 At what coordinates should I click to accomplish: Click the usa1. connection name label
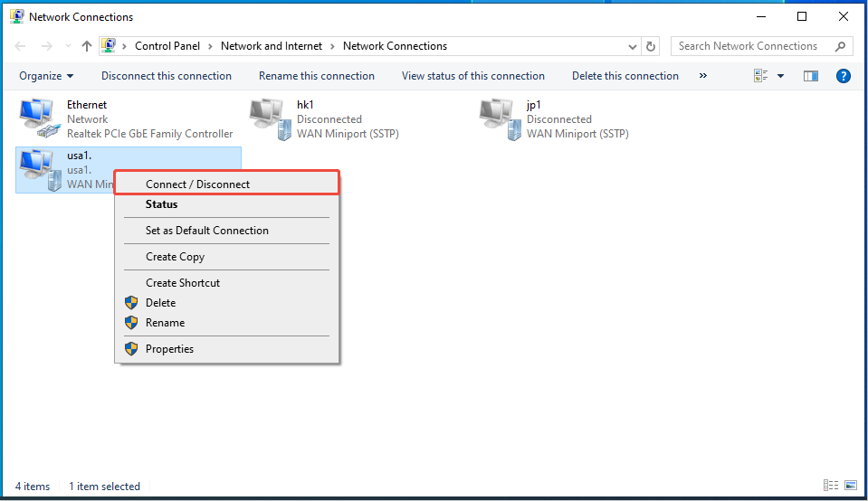pyautogui.click(x=79, y=156)
